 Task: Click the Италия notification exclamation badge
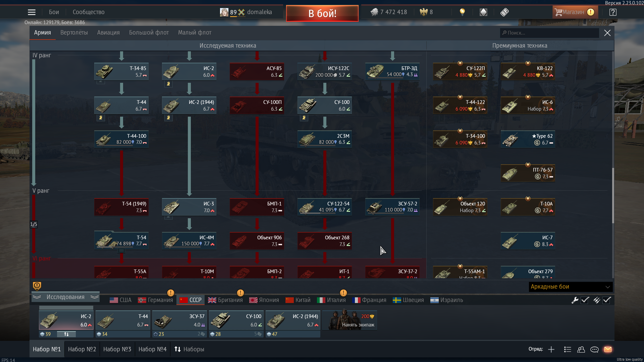[343, 293]
